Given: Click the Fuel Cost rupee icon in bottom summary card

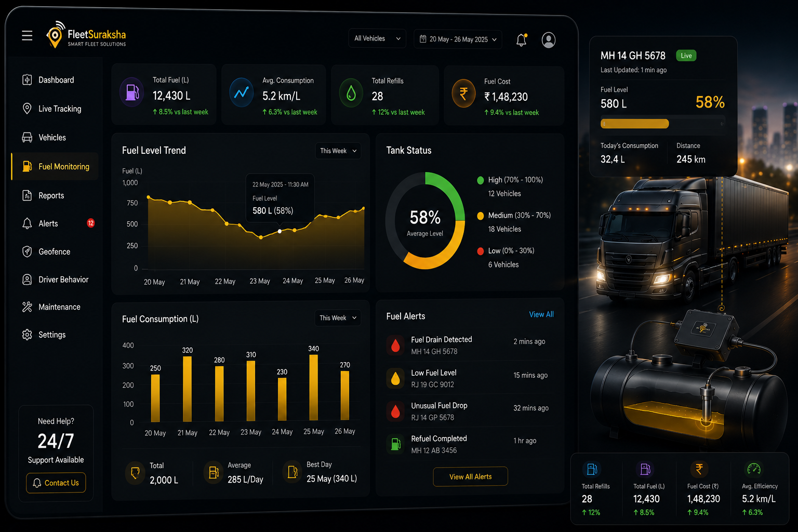Looking at the screenshot, I should 699,469.
